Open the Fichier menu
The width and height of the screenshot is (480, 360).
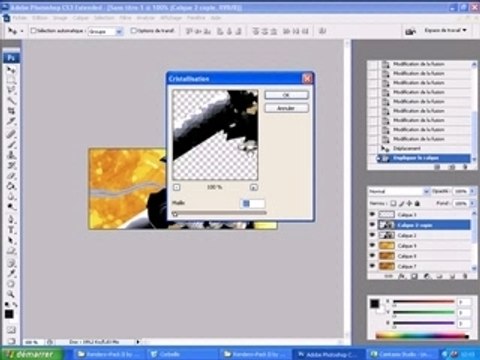(20, 18)
